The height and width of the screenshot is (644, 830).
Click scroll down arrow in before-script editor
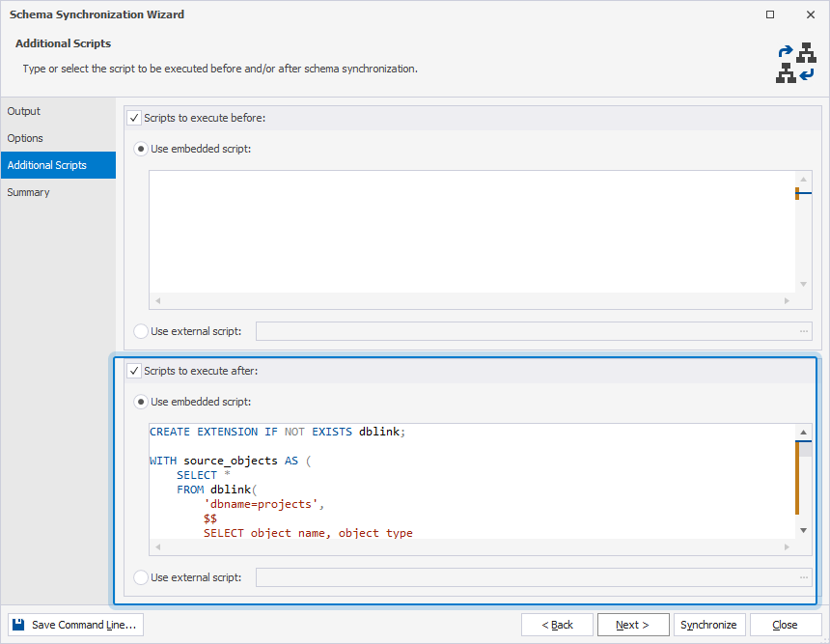click(x=804, y=285)
